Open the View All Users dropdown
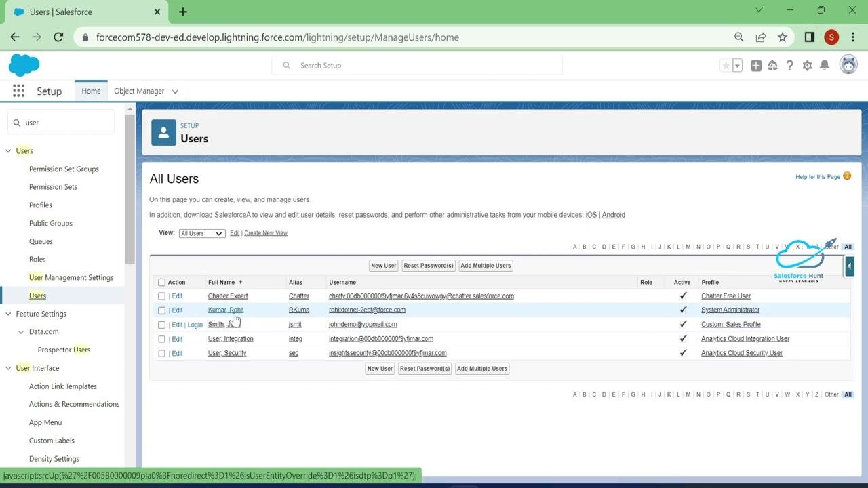This screenshot has height=488, width=868. pos(201,233)
